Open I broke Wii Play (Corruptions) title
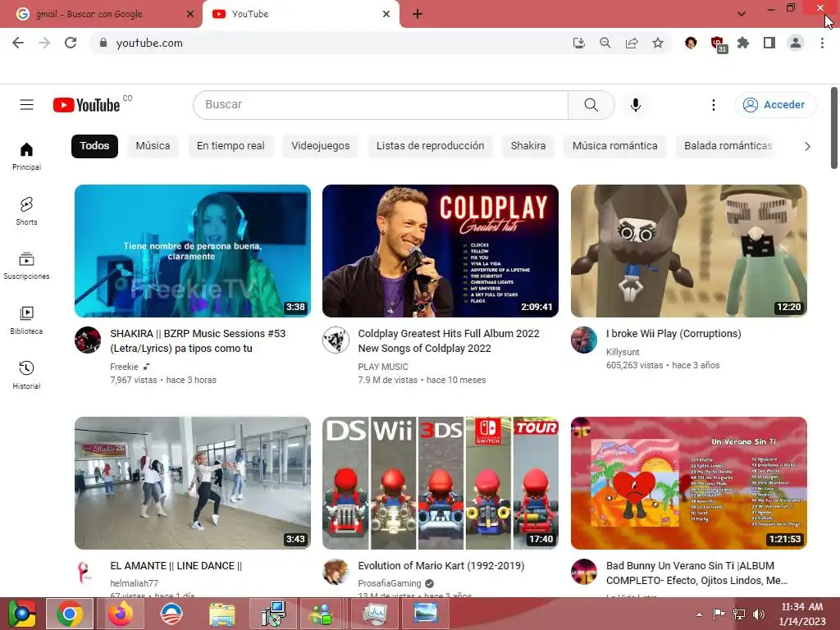 click(x=673, y=333)
